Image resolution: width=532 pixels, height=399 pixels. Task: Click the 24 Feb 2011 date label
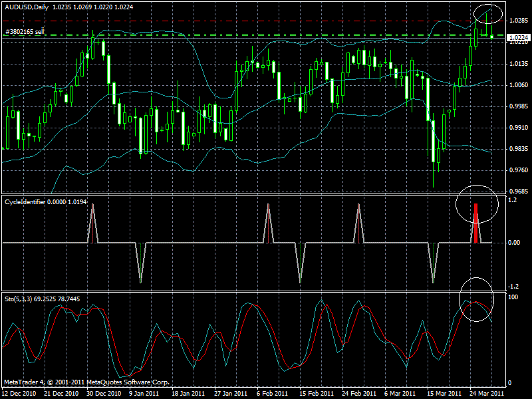pyautogui.click(x=359, y=394)
